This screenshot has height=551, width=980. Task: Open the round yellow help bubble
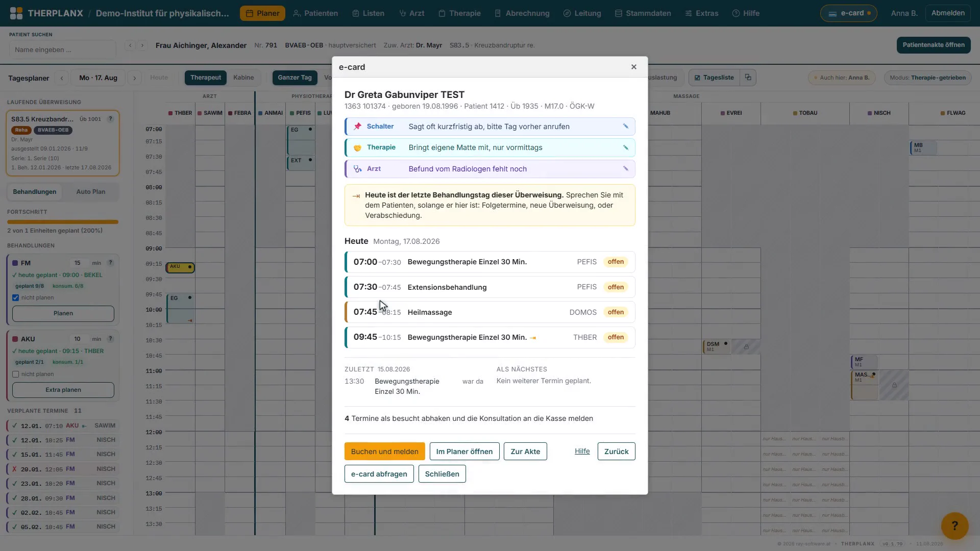954,525
